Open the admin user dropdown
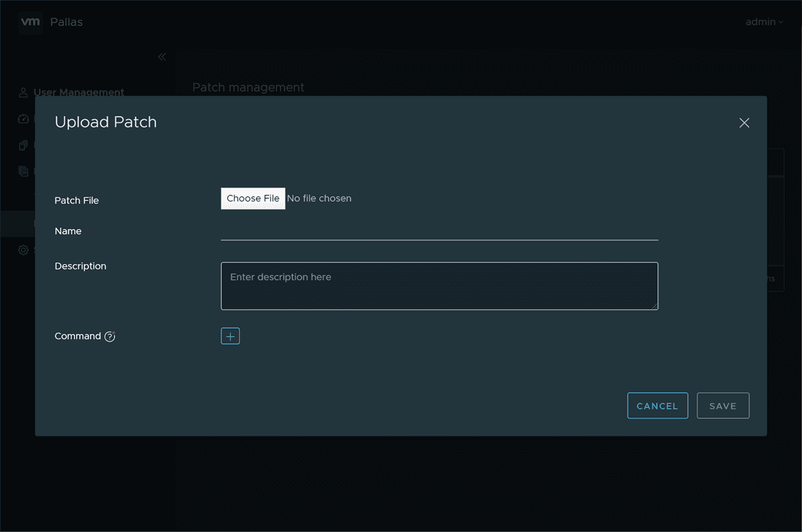802x532 pixels. [x=764, y=22]
